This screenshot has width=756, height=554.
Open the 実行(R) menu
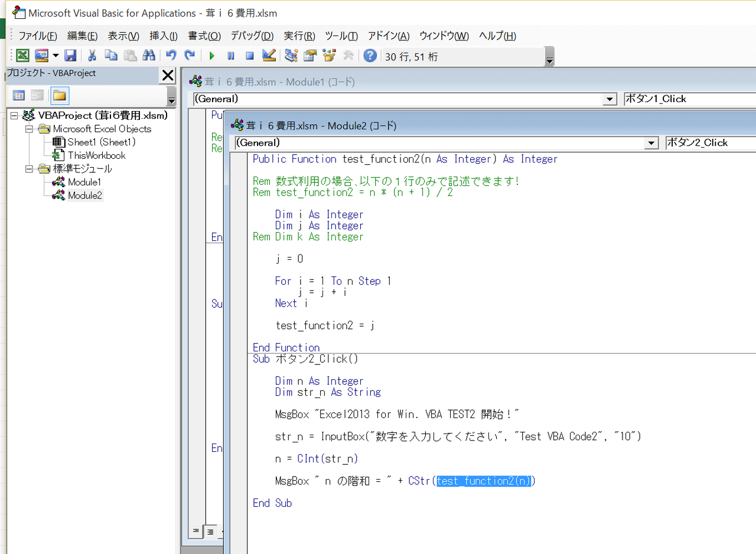pos(299,36)
